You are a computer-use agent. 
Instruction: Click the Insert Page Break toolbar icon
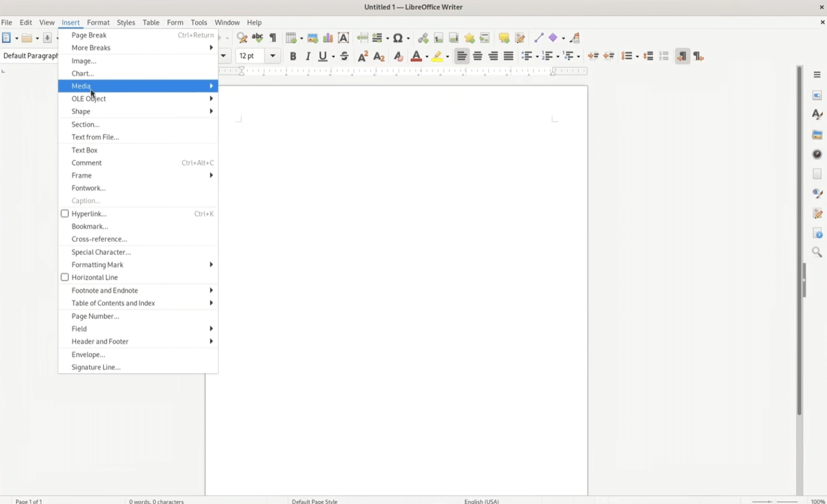click(363, 38)
